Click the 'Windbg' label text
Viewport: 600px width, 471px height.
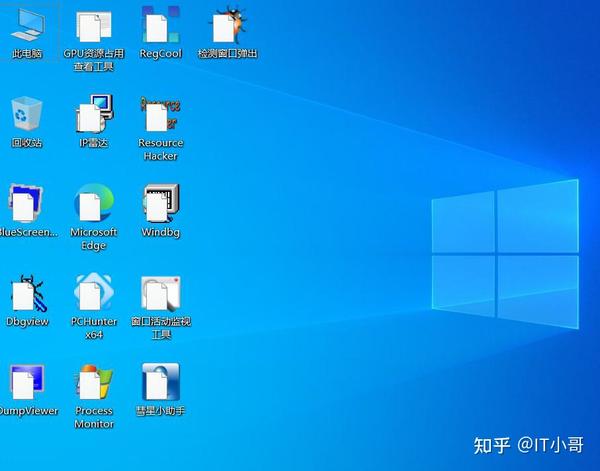161,232
